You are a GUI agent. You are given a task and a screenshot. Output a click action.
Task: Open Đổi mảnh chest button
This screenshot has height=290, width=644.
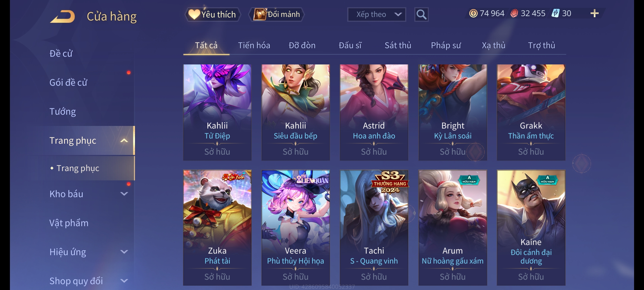coord(277,15)
